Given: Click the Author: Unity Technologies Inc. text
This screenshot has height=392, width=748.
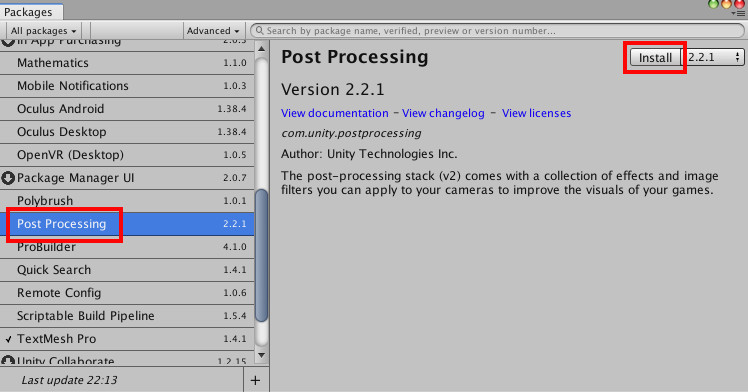Looking at the screenshot, I should 369,154.
